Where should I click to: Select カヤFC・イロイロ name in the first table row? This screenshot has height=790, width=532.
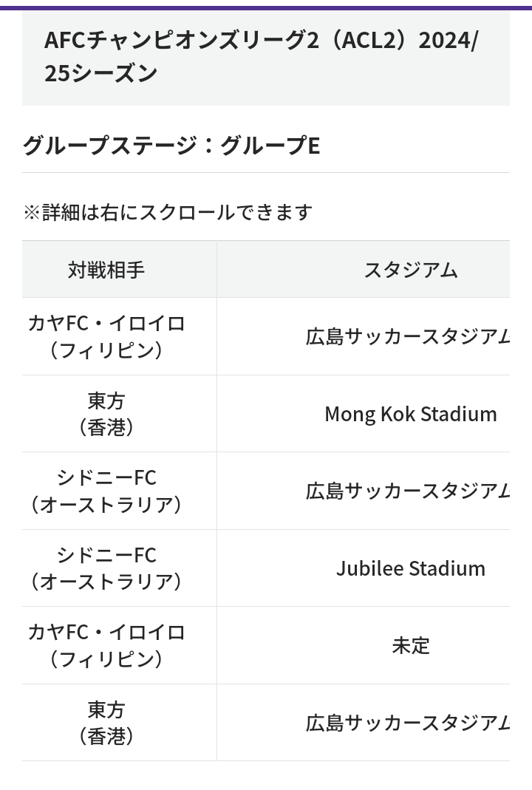106,324
